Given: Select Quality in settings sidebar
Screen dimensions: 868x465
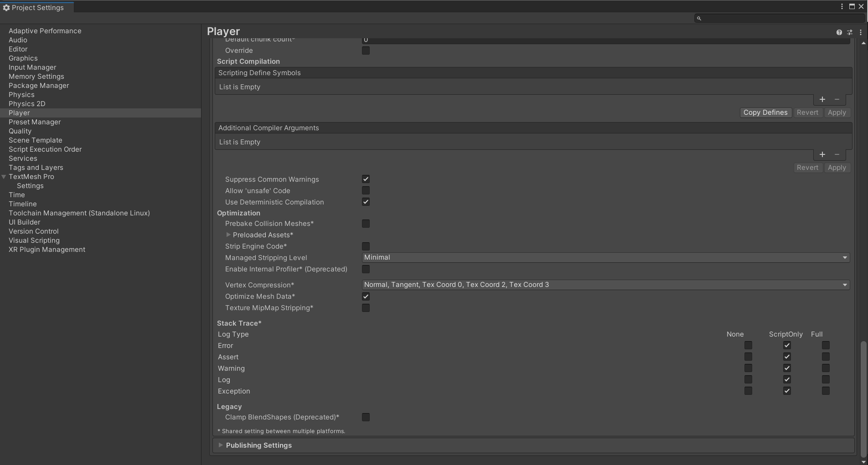Looking at the screenshot, I should point(20,131).
